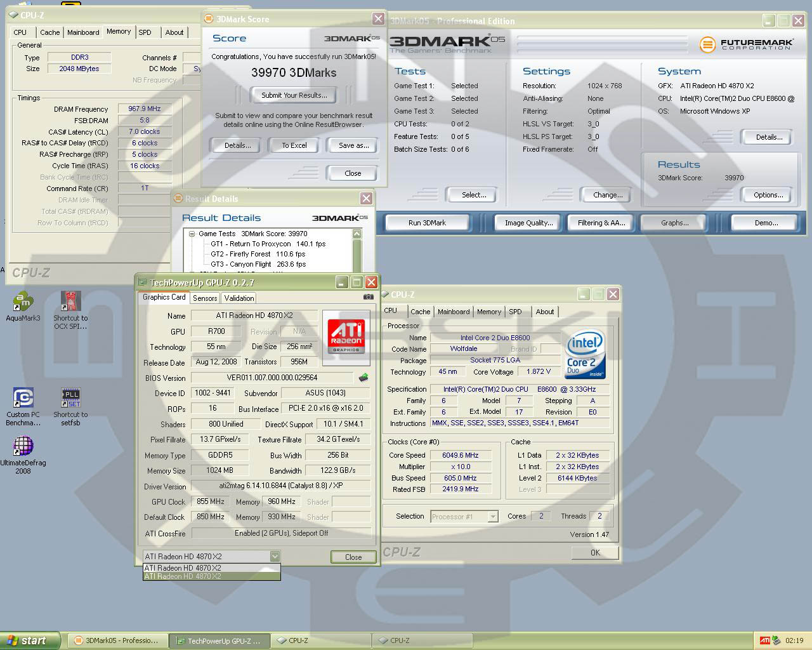Click OK button in CPU-Z window
The image size is (812, 650).
pyautogui.click(x=595, y=553)
